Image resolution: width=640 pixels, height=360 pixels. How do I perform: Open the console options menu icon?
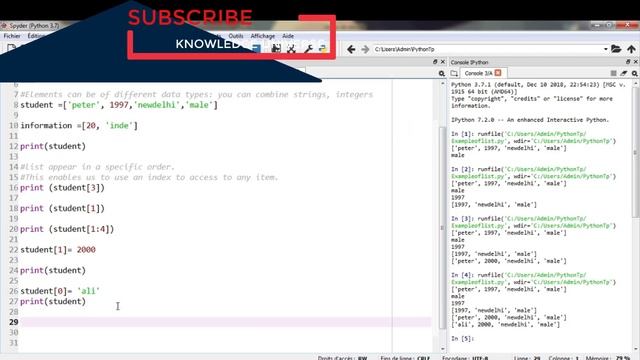[635, 73]
